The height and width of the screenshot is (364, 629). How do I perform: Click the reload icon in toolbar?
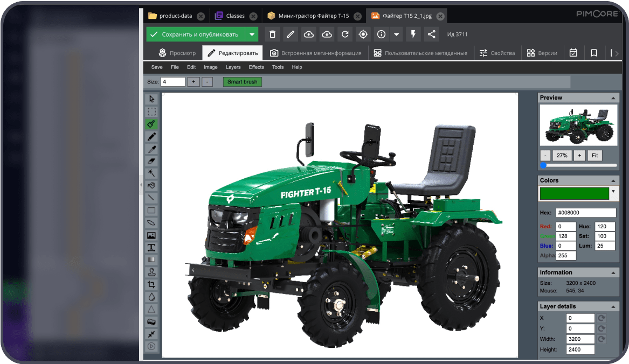(x=345, y=34)
